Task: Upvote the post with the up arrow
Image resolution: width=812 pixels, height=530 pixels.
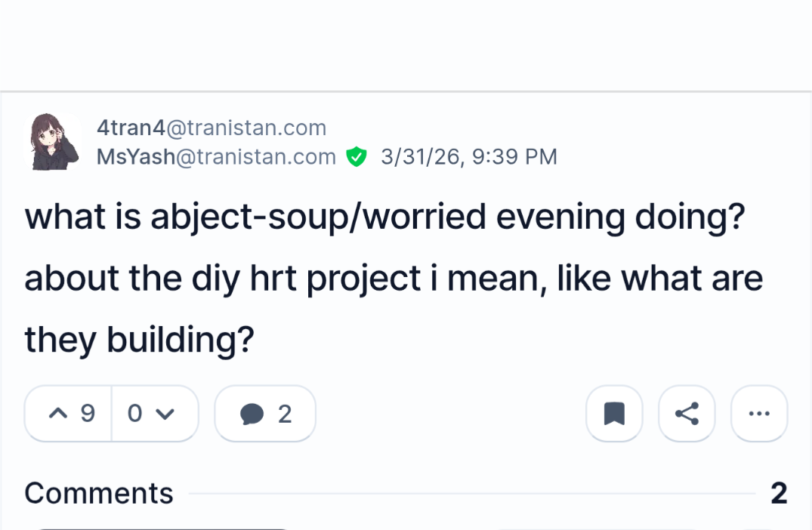Action: [57, 414]
